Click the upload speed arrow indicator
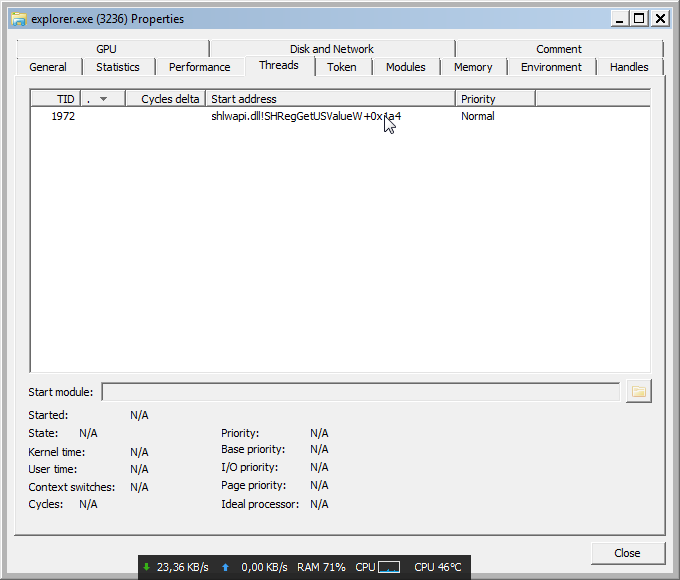The width and height of the screenshot is (680, 580). pos(225,567)
